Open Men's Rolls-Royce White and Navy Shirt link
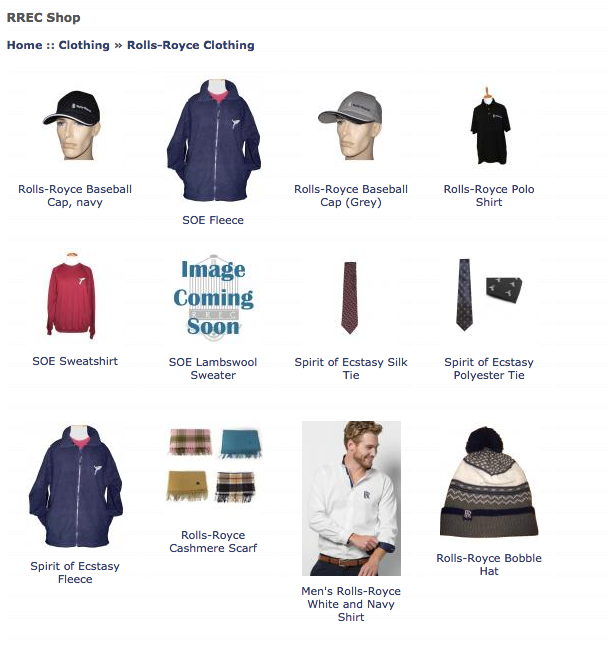The height and width of the screenshot is (645, 608). [x=351, y=604]
